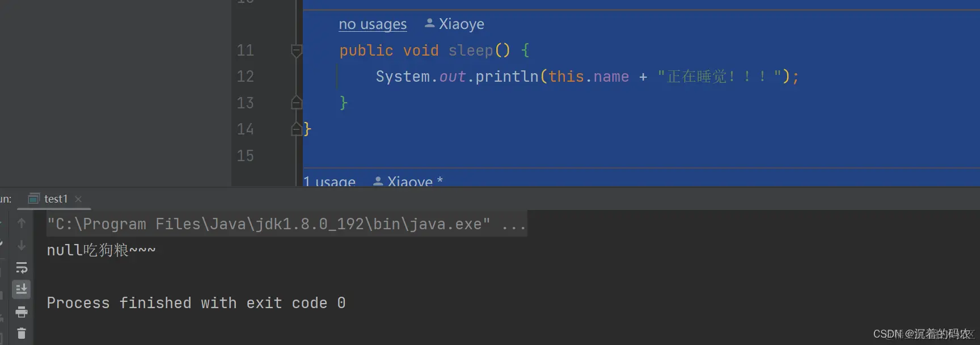Click the 'public' keyword on line 11
This screenshot has height=345, width=980.
(366, 51)
